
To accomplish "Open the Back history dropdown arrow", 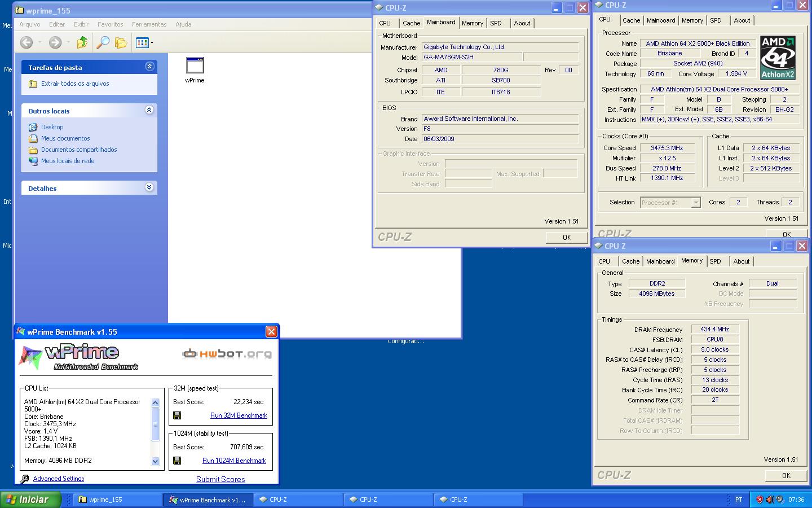I will click(x=40, y=42).
